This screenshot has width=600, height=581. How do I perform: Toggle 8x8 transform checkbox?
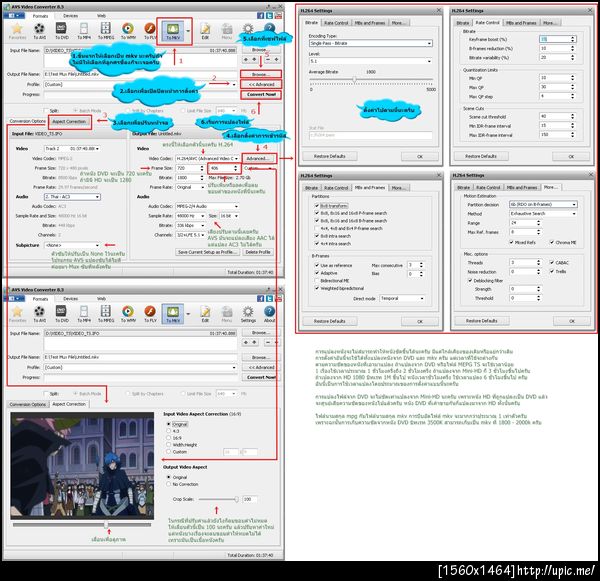pyautogui.click(x=317, y=206)
